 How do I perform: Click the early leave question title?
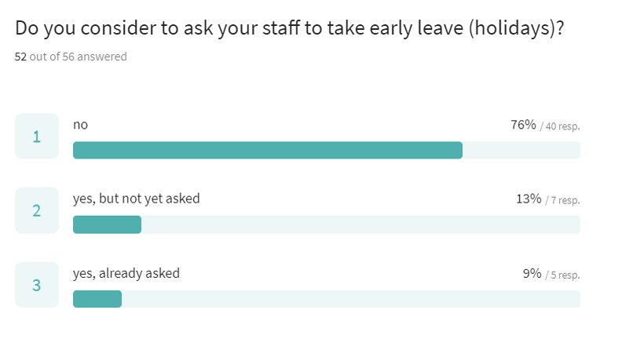click(x=290, y=29)
